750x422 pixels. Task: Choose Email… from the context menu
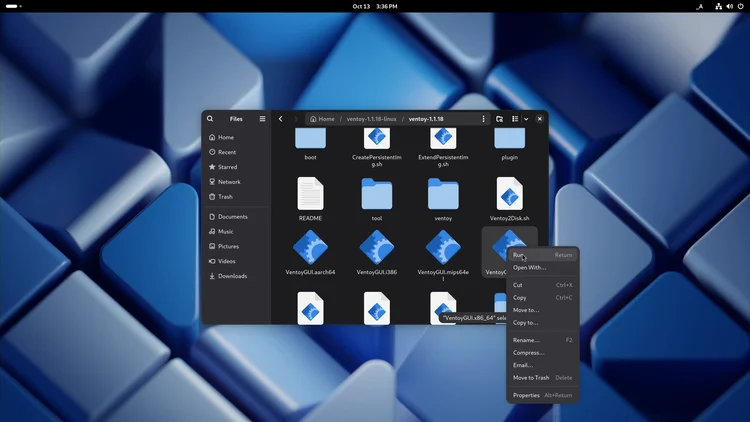pyautogui.click(x=542, y=365)
